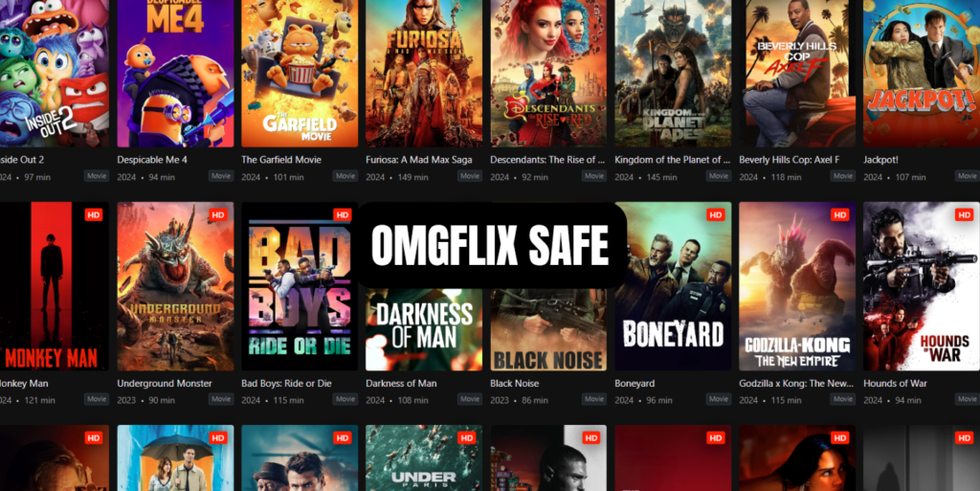
Task: Select Beverly Hills Cop: Axel F poster
Action: coord(797,74)
